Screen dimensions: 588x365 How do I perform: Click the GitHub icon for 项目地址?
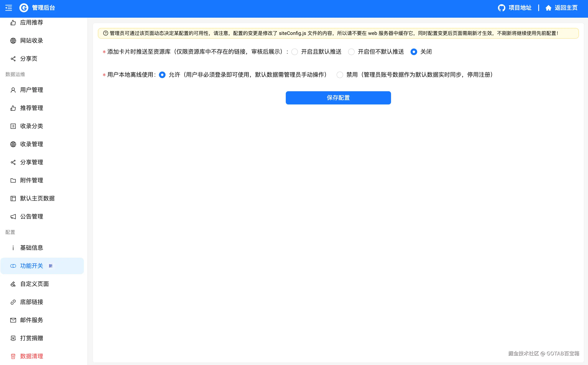coord(501,8)
